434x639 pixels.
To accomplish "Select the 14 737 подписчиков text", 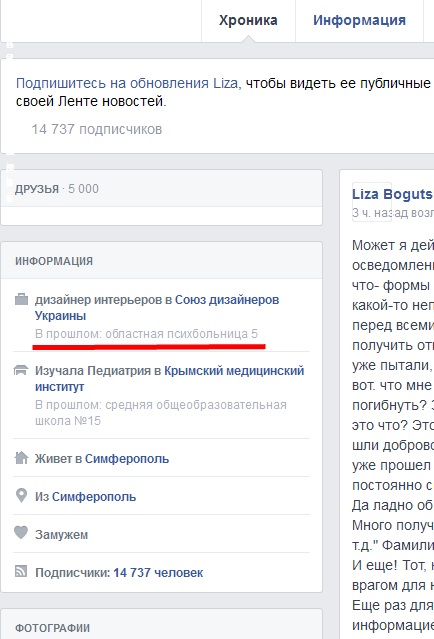I will click(97, 130).
